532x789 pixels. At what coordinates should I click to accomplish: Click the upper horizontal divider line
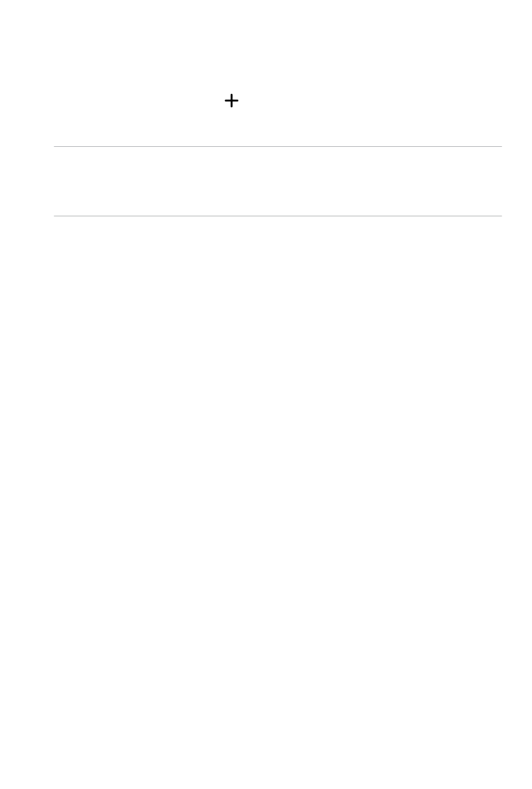coord(277,147)
